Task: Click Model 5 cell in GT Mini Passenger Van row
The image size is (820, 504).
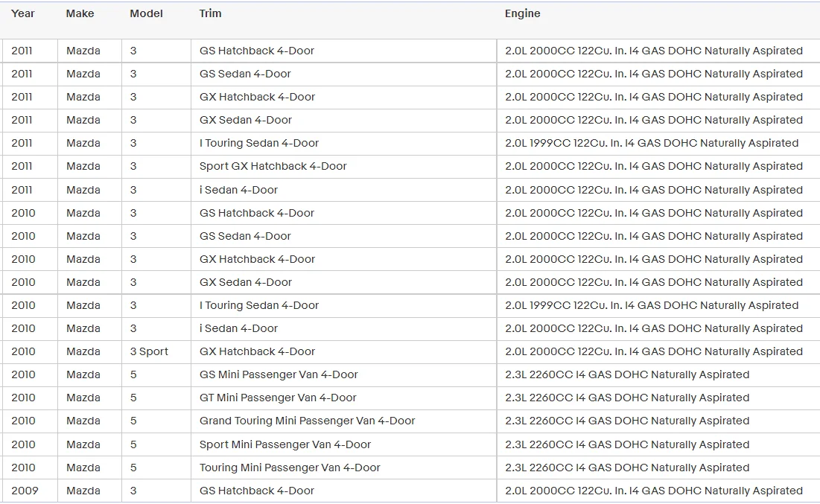Action: (x=156, y=398)
